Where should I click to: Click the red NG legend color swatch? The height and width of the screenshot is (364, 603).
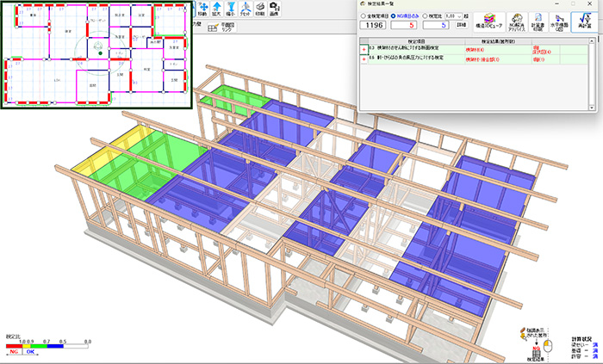click(x=13, y=344)
